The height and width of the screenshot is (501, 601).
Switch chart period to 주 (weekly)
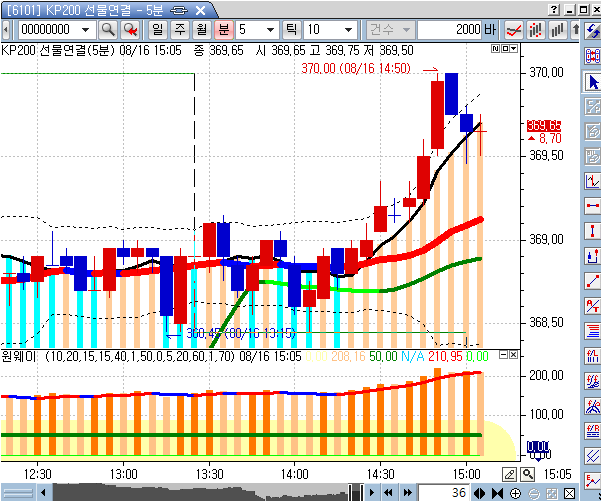179,30
